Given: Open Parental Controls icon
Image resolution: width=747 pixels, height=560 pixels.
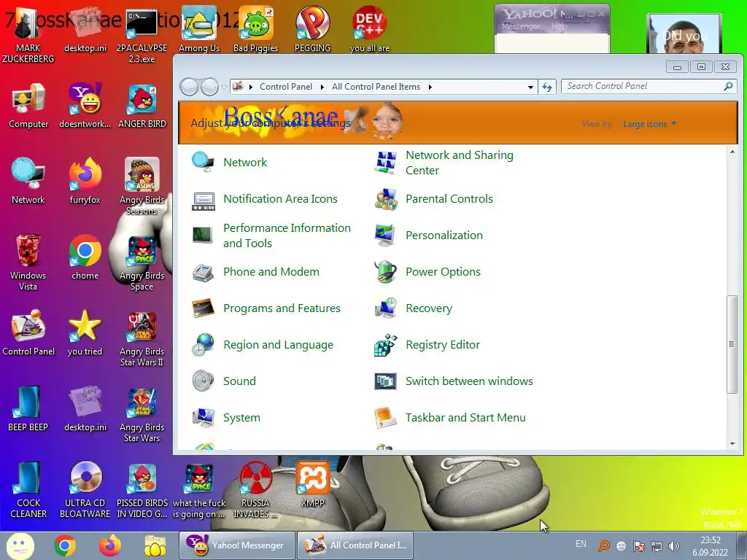Looking at the screenshot, I should [385, 199].
